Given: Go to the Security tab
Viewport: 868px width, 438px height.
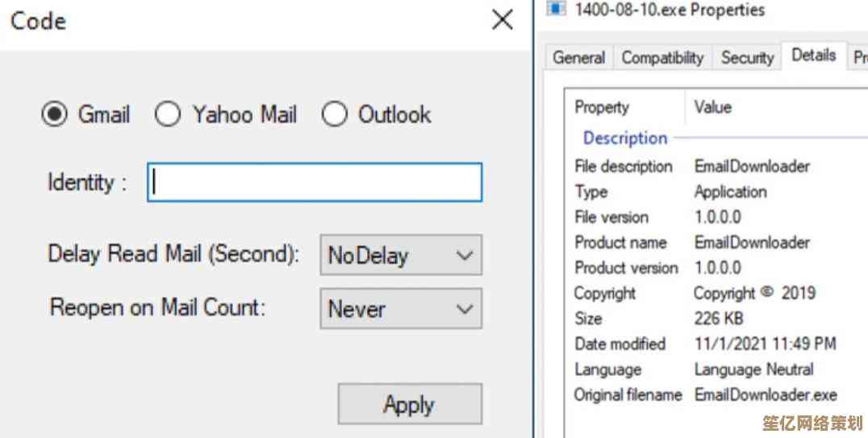Looking at the screenshot, I should 747,57.
